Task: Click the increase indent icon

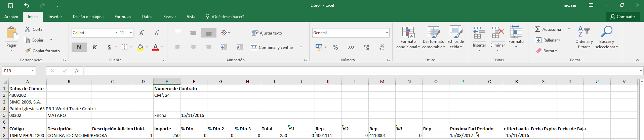Action: (x=240, y=47)
